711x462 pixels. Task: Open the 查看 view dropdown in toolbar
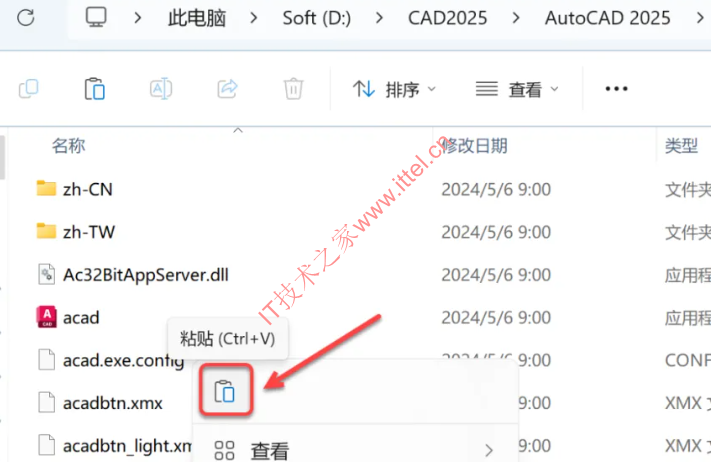pos(517,89)
